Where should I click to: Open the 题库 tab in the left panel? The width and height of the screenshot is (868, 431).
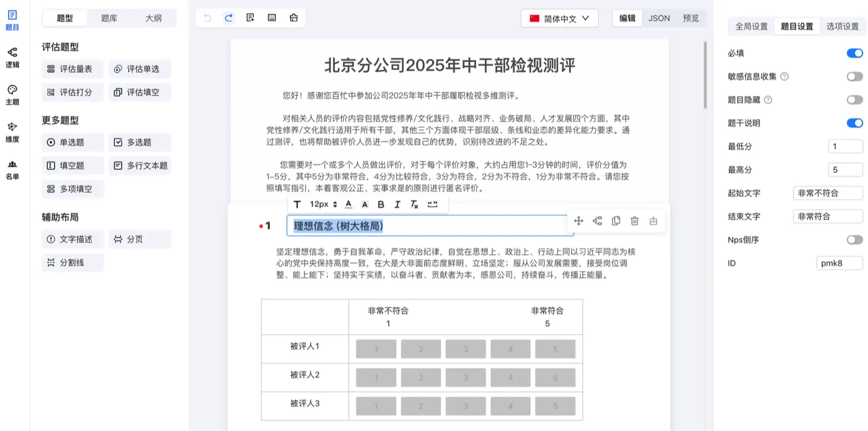click(109, 18)
